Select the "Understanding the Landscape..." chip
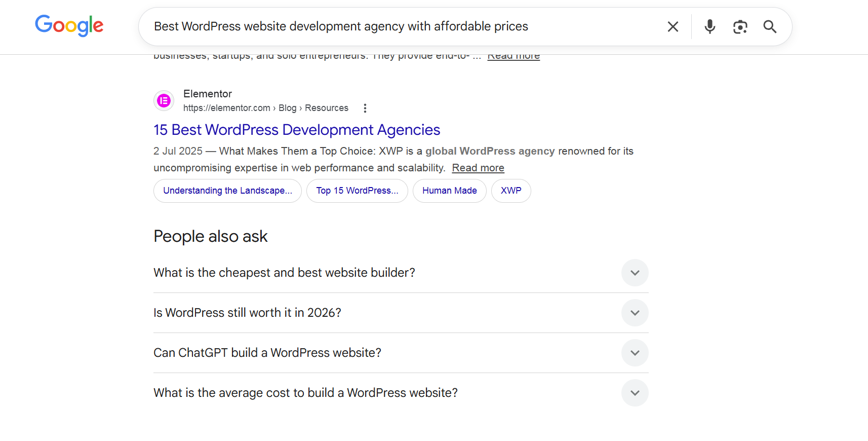Image resolution: width=868 pixels, height=441 pixels. pos(227,191)
